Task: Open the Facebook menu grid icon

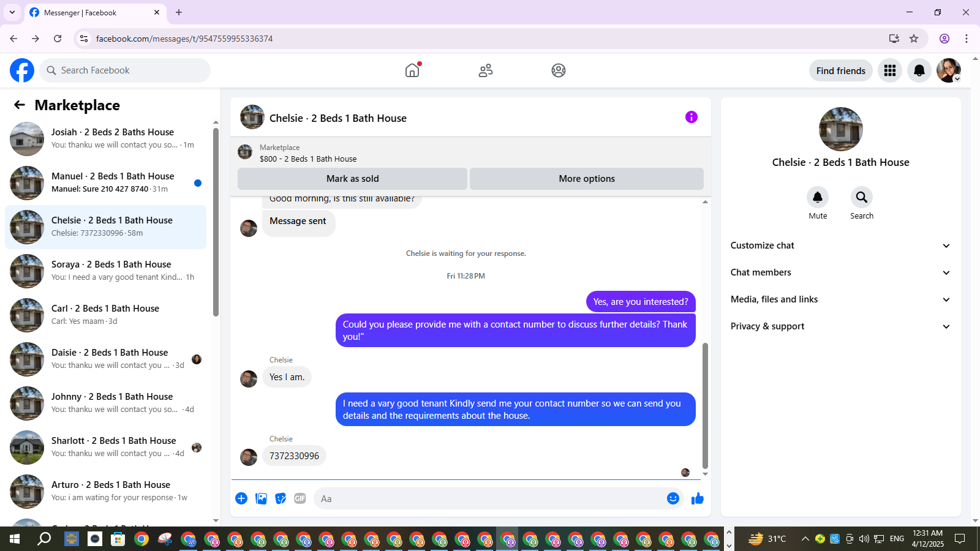Action: 890,70
